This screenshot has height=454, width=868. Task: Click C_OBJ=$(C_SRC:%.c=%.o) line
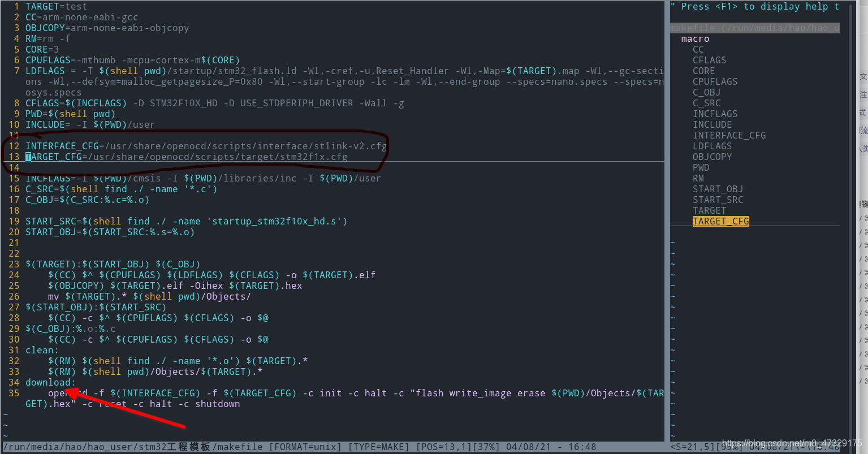point(87,200)
